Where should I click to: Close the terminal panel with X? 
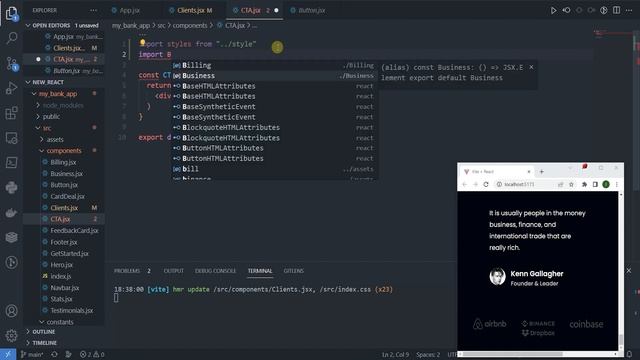[x=629, y=271]
